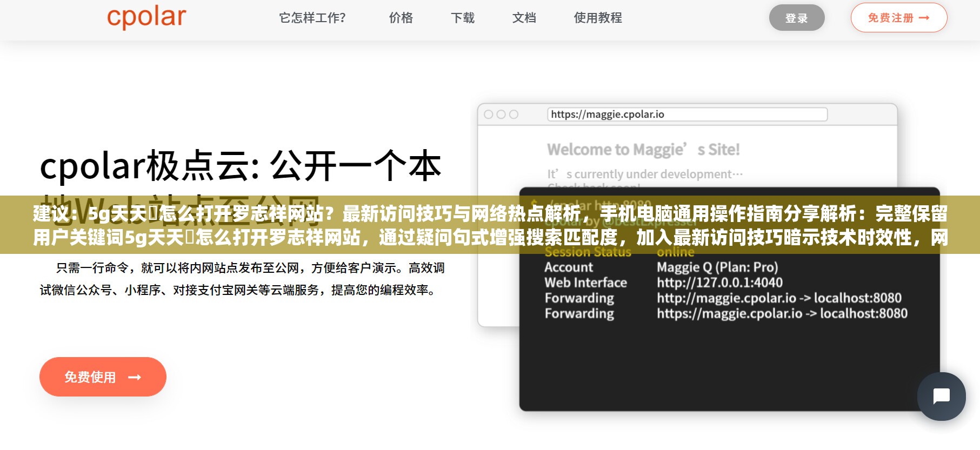Viewport: 980px width, 450px height.
Task: Open the 下载 download page
Action: [463, 18]
